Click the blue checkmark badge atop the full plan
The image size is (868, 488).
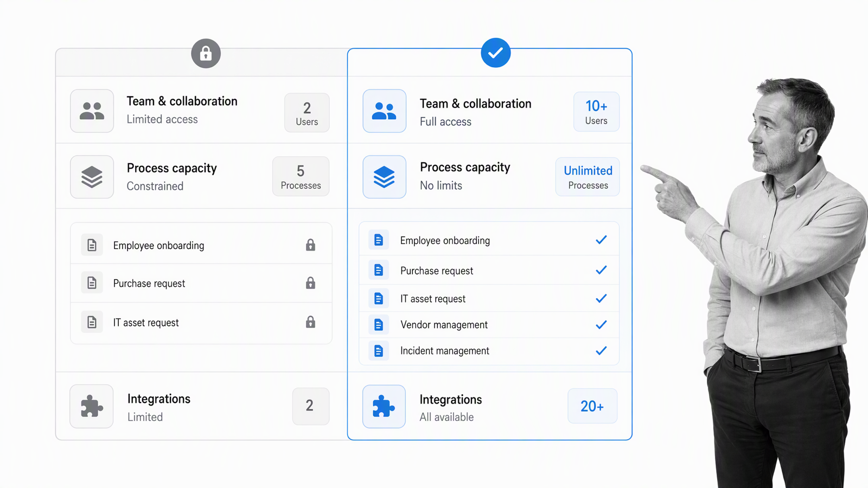[495, 53]
